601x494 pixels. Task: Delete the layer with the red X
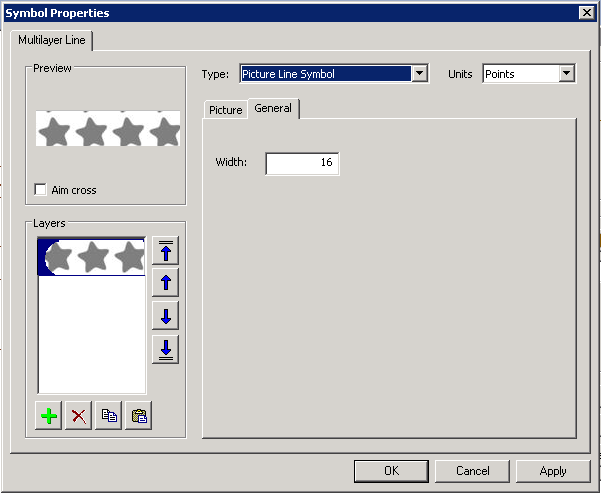[x=79, y=415]
